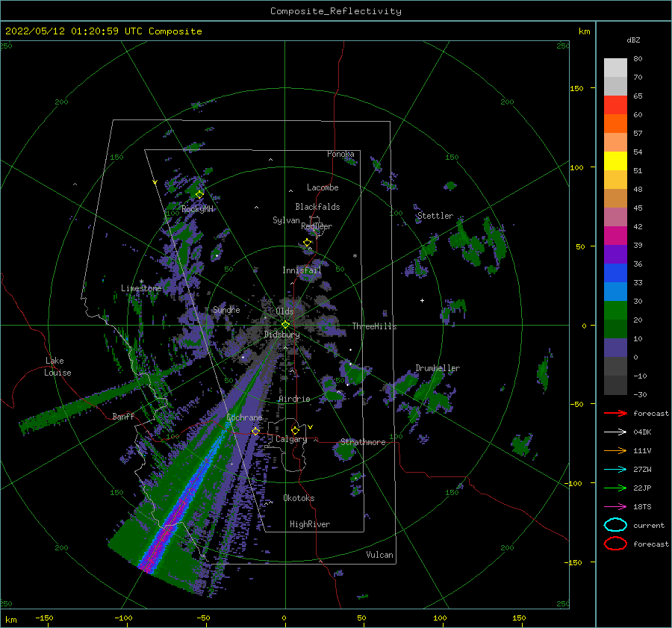This screenshot has height=628, width=672.
Task: Click the Drumheller town label
Action: tap(438, 368)
